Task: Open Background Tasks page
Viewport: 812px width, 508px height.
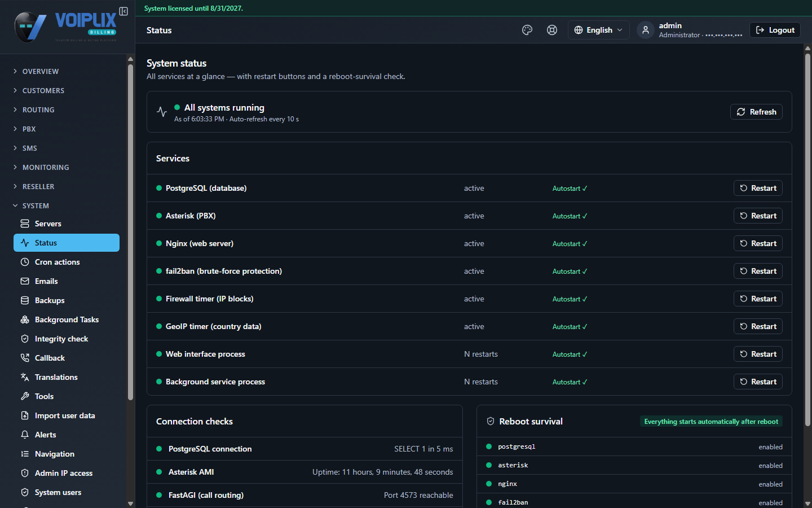Action: [67, 319]
